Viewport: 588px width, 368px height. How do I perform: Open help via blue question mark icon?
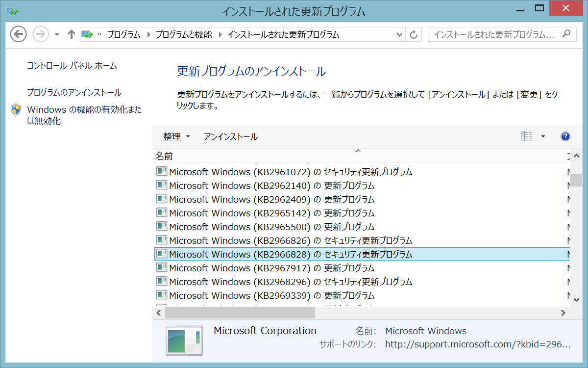[565, 136]
